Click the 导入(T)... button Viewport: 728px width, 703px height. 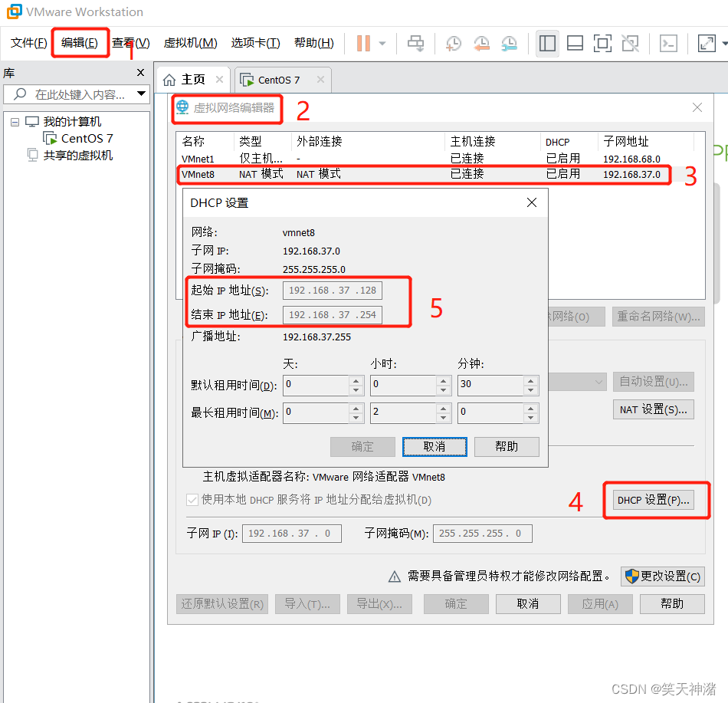(307, 604)
